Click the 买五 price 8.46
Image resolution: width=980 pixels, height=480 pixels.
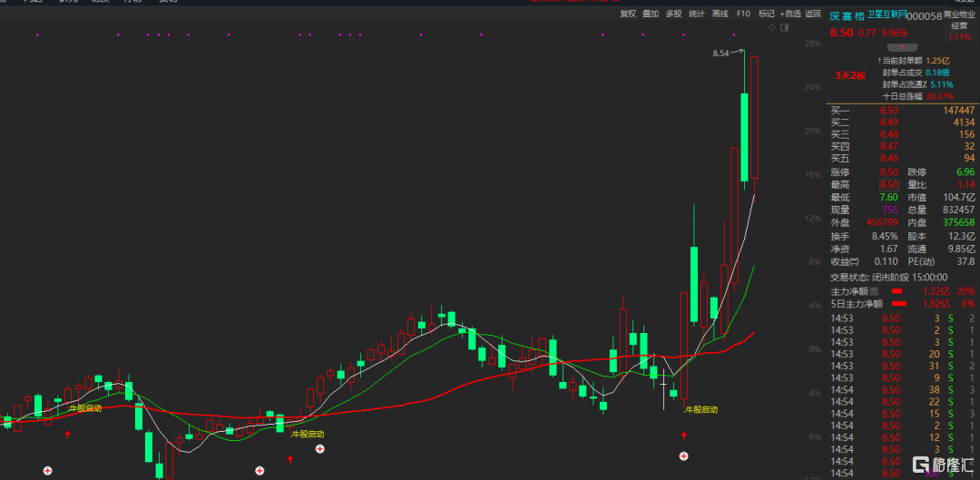(888, 158)
